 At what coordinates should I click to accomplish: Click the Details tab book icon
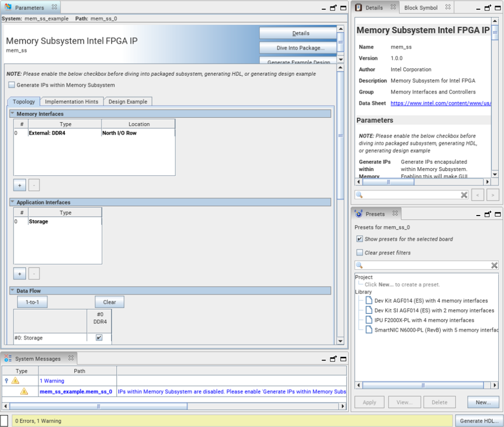(x=358, y=7)
